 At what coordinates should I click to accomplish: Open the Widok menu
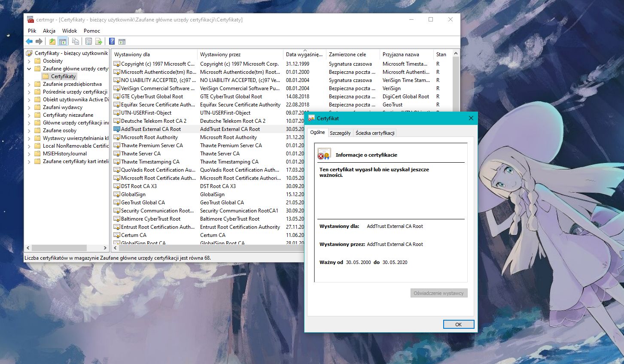(69, 31)
